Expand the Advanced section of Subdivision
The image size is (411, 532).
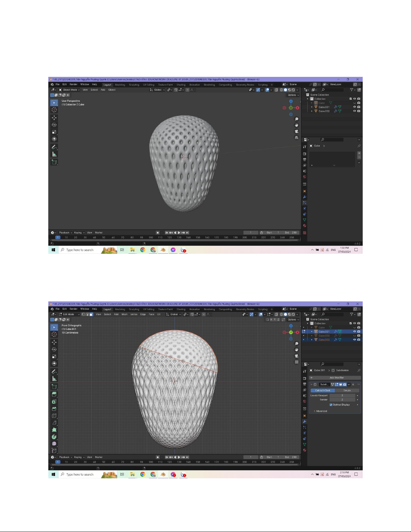321,411
